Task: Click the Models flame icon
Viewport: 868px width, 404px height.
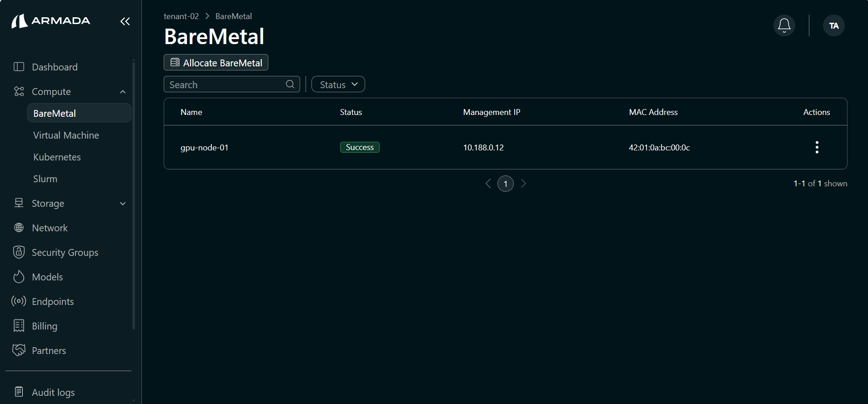Action: point(19,277)
